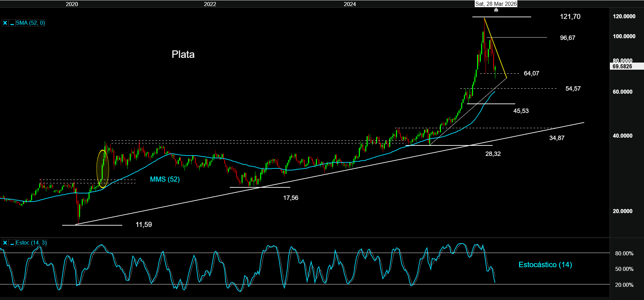Image resolution: width=644 pixels, height=300 pixels.
Task: Click the 2020 label on time axis
Action: point(72,4)
